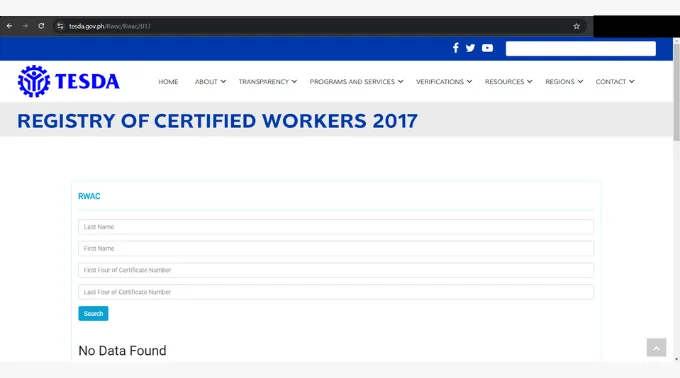Click the Search button
Image resolution: width=680 pixels, height=378 pixels.
click(x=93, y=313)
